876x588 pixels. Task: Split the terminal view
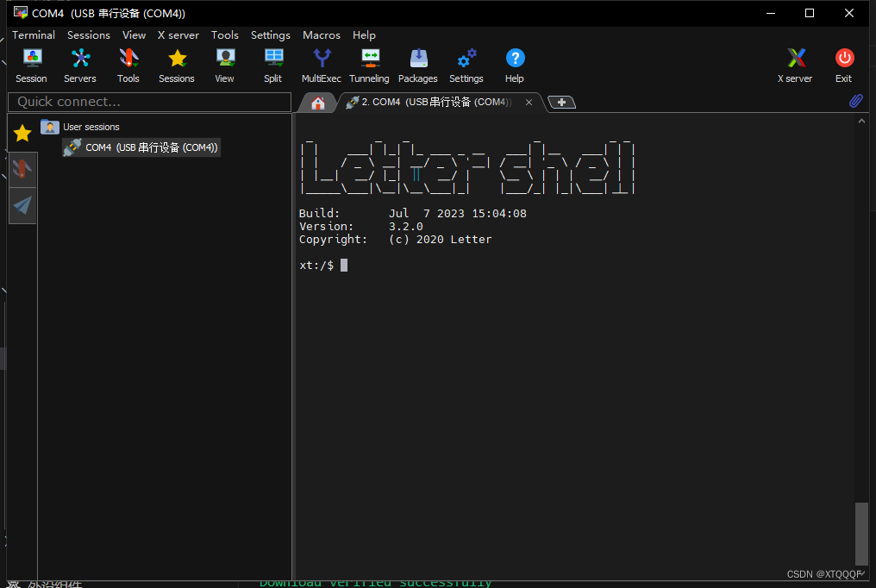pyautogui.click(x=272, y=60)
